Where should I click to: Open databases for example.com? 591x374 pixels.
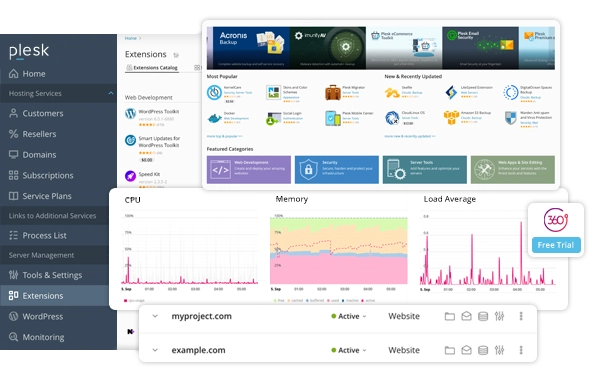tap(483, 350)
